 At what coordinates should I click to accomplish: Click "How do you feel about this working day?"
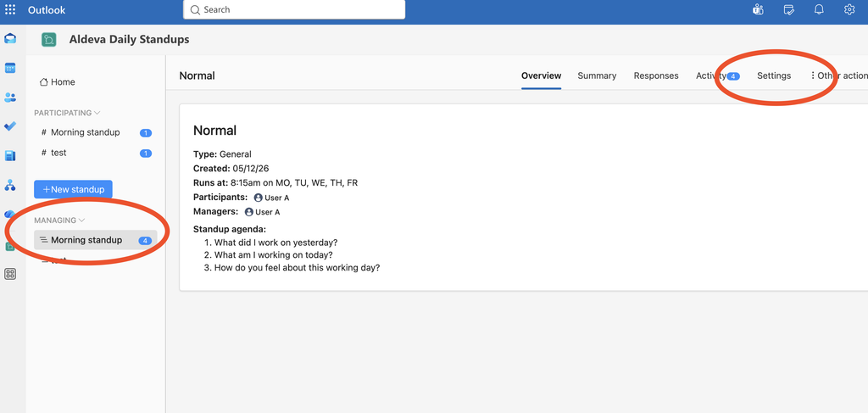point(297,268)
